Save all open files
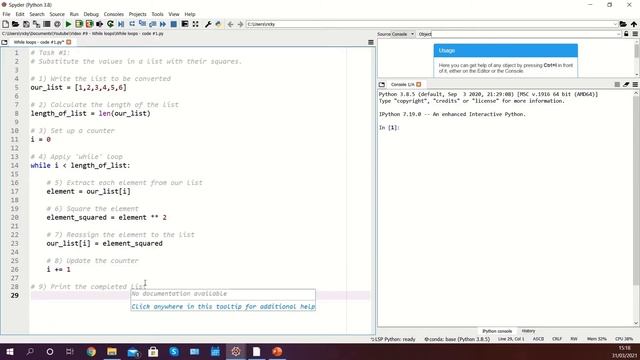Image resolution: width=640 pixels, height=360 pixels. [36, 24]
